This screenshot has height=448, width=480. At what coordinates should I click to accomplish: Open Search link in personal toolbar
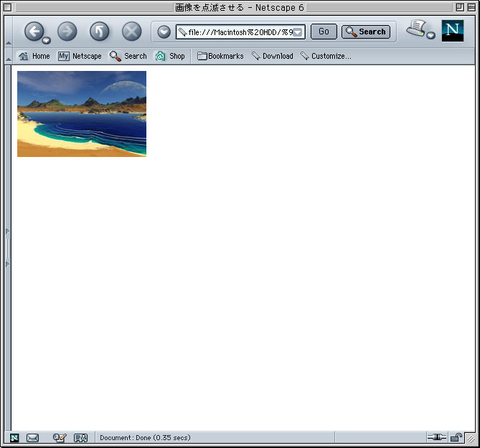(128, 56)
